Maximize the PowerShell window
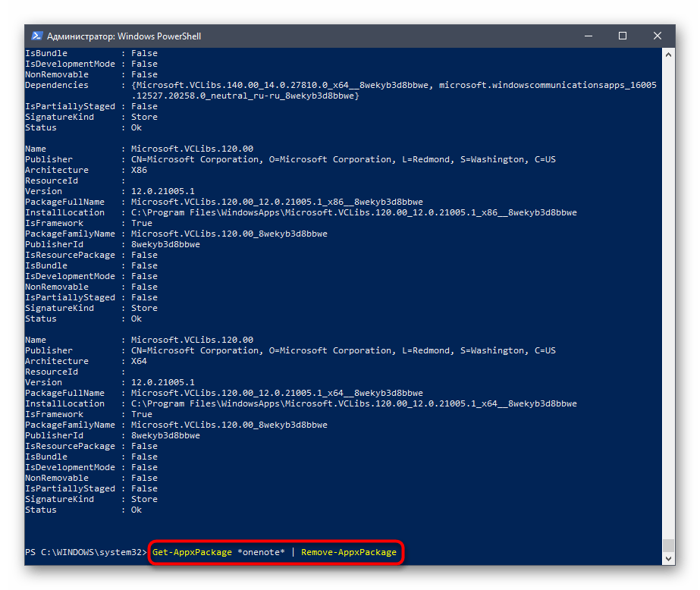Screen dimensions: 700x590 (x=623, y=36)
